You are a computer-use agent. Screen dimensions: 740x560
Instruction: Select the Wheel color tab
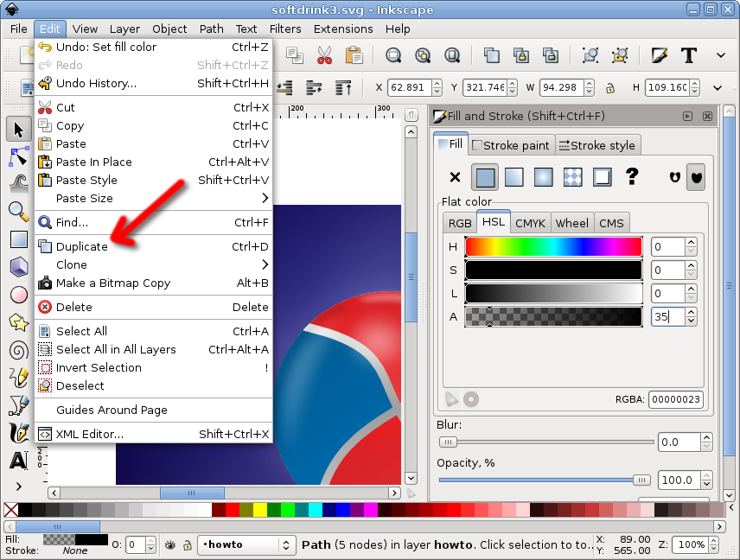click(571, 223)
